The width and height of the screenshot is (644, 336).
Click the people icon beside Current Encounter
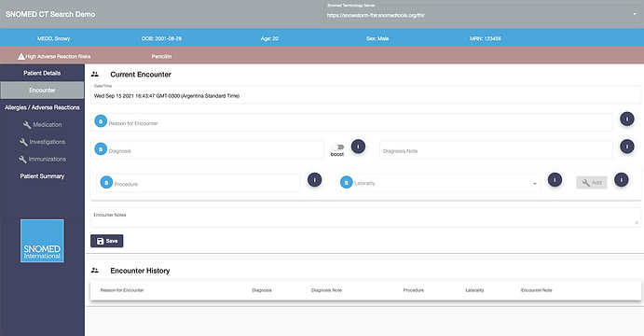[x=95, y=75]
